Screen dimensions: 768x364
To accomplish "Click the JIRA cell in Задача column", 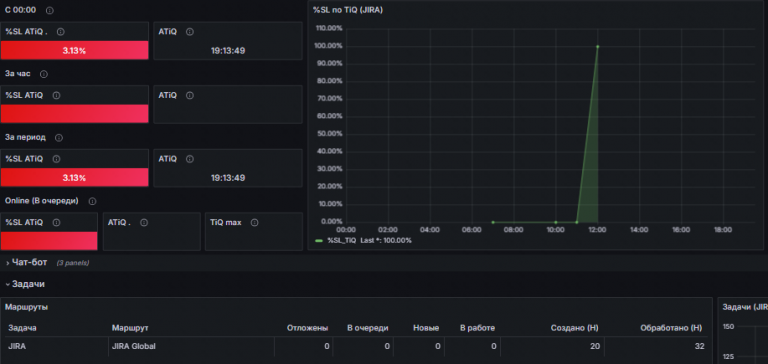I will (17, 346).
